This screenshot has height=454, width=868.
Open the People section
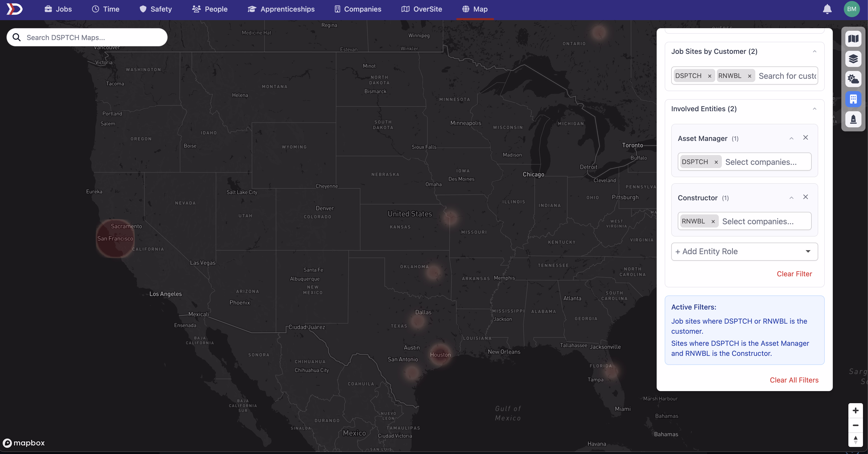point(210,9)
